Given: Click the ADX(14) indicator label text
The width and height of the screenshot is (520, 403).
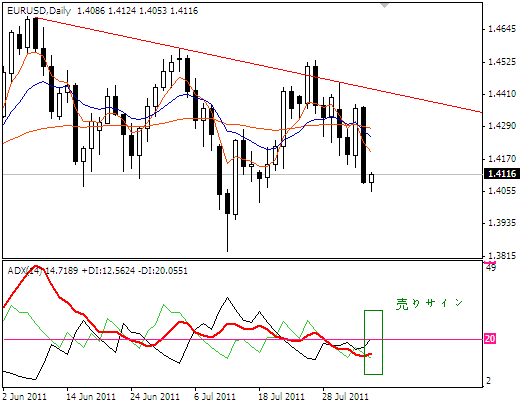Looking at the screenshot, I should pos(98,270).
